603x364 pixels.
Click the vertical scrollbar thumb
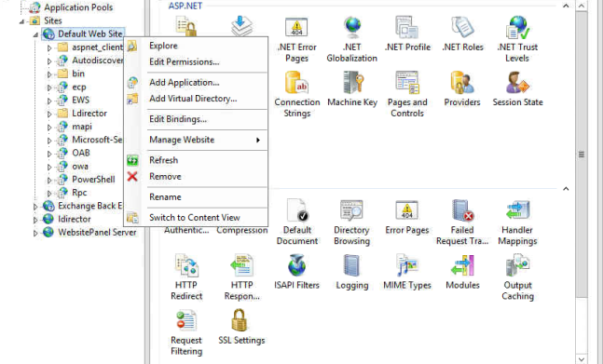point(582,154)
